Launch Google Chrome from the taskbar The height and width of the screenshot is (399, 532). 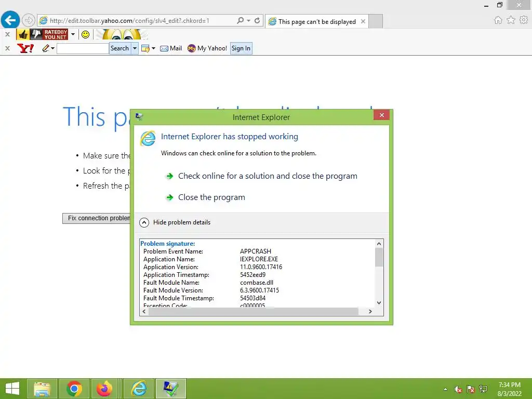(x=74, y=389)
